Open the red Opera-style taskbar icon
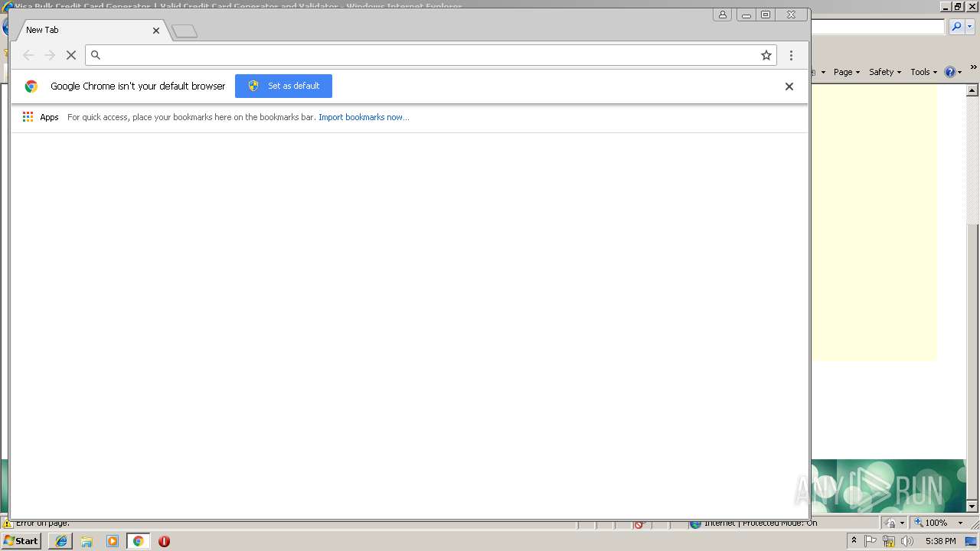The width and height of the screenshot is (980, 551). click(x=164, y=541)
